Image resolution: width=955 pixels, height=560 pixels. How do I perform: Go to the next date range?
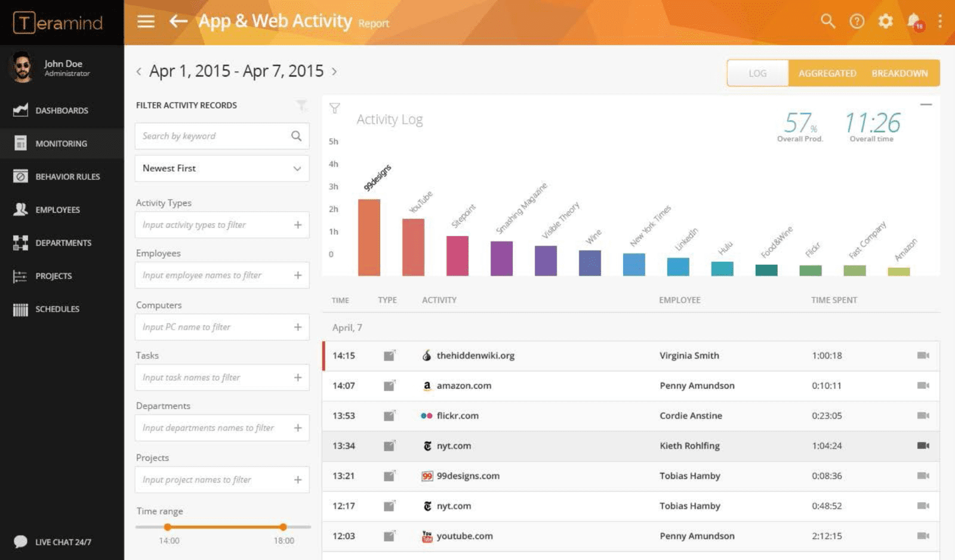pyautogui.click(x=334, y=72)
